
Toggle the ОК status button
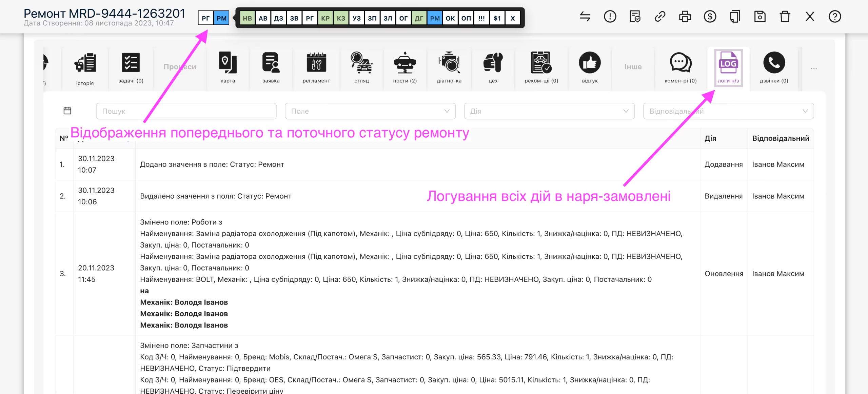tap(450, 18)
